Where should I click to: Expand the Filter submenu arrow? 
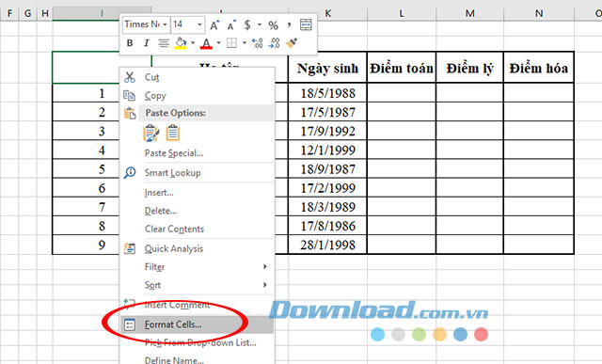(265, 266)
